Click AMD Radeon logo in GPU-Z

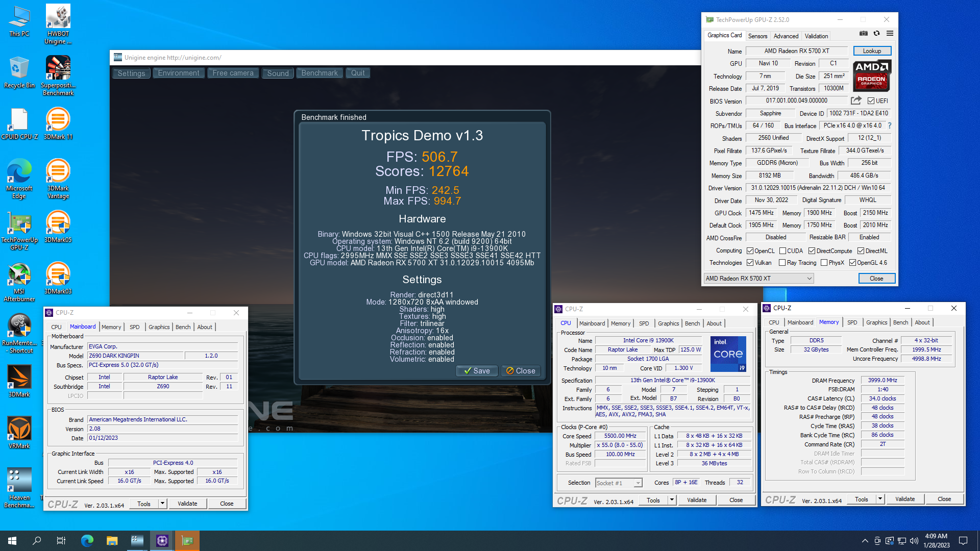(x=872, y=75)
